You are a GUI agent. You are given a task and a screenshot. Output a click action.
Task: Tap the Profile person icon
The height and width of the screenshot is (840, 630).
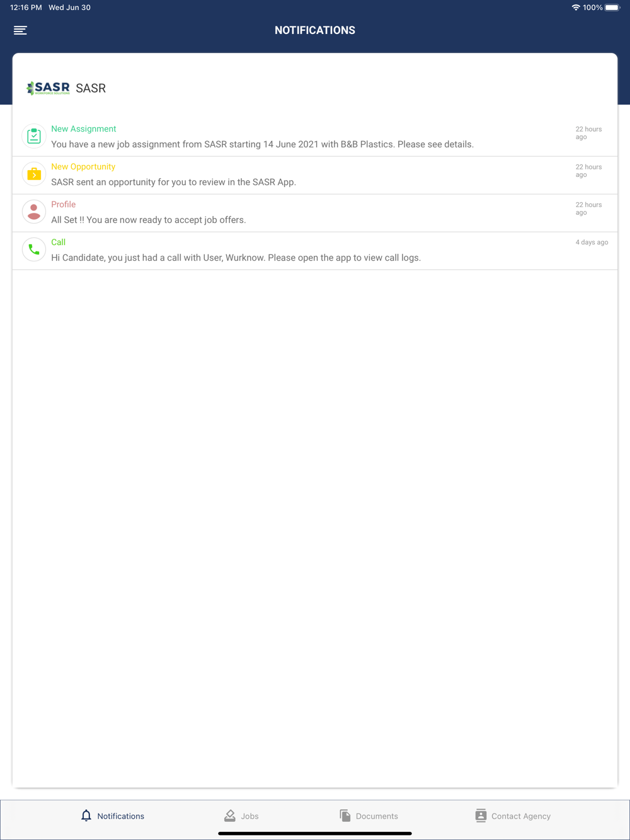[34, 212]
